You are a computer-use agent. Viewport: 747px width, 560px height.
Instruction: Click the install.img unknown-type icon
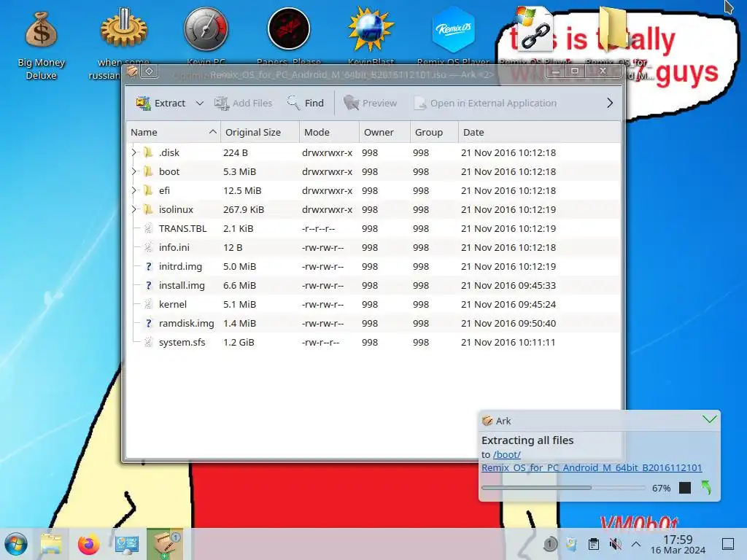click(x=149, y=286)
